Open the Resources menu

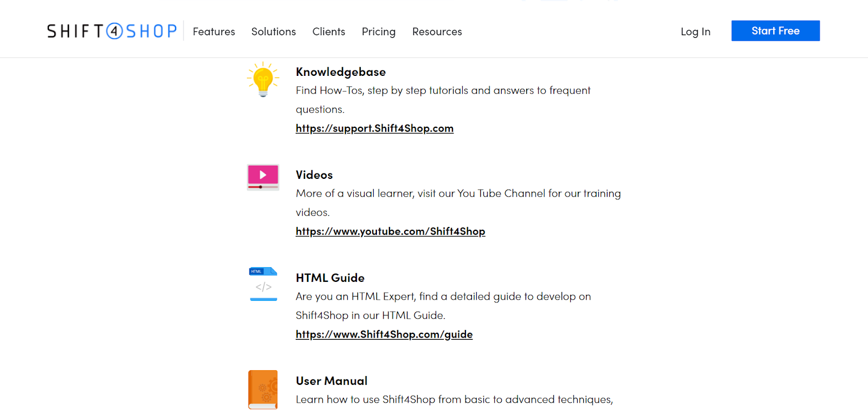click(437, 31)
